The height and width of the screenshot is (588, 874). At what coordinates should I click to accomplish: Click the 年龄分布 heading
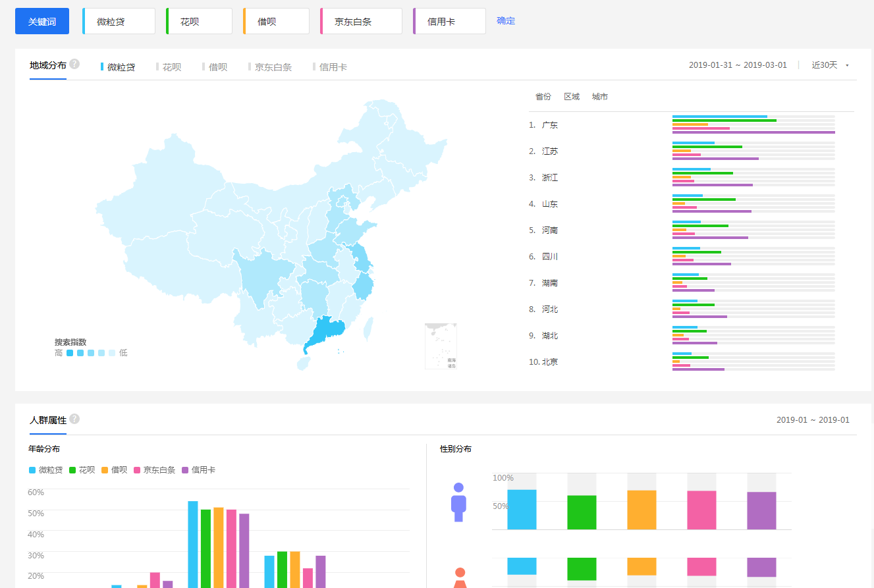point(44,449)
